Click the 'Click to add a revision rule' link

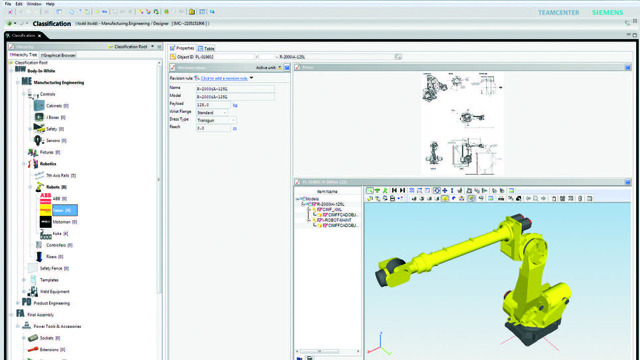(224, 78)
